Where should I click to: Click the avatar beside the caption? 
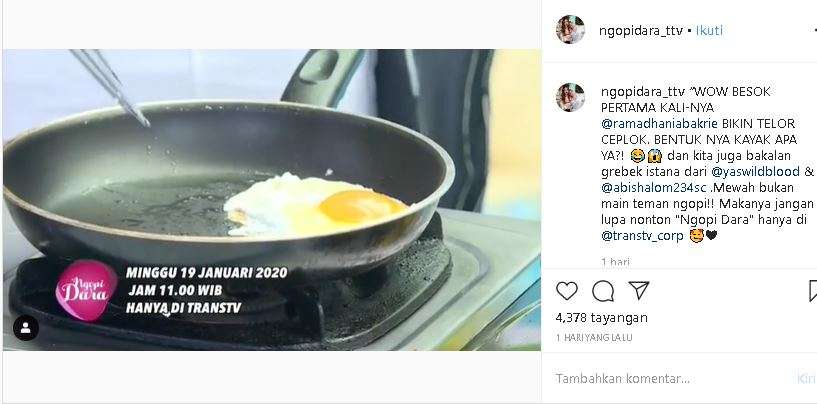click(570, 97)
